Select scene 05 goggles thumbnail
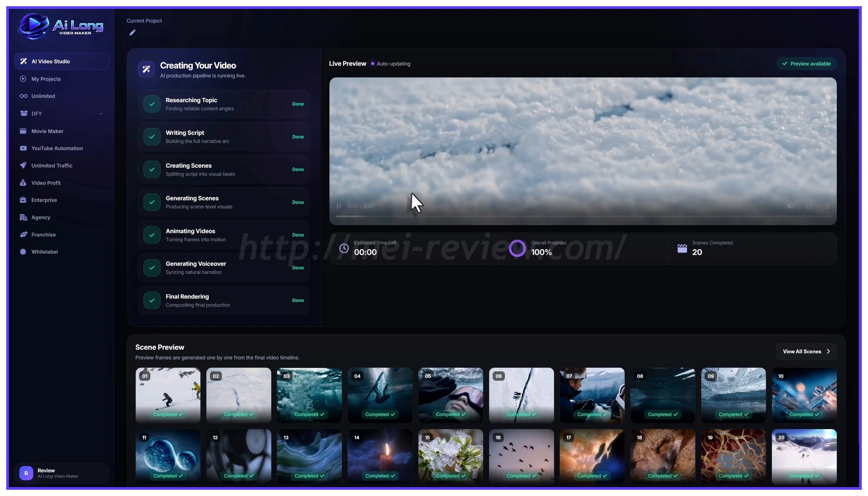 point(451,395)
